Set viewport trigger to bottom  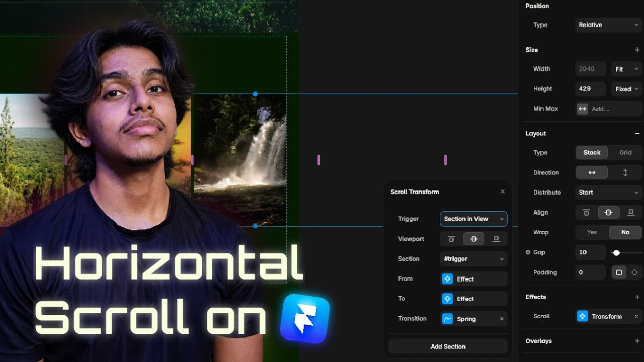pyautogui.click(x=496, y=239)
